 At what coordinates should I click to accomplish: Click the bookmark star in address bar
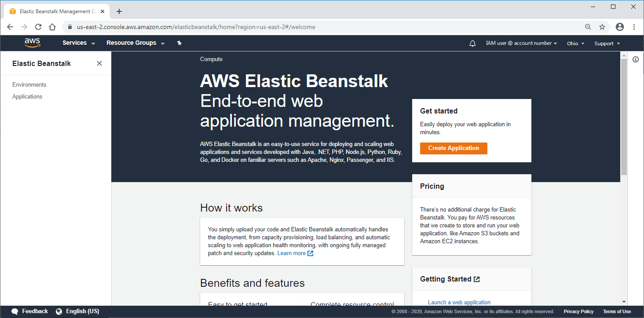point(602,27)
